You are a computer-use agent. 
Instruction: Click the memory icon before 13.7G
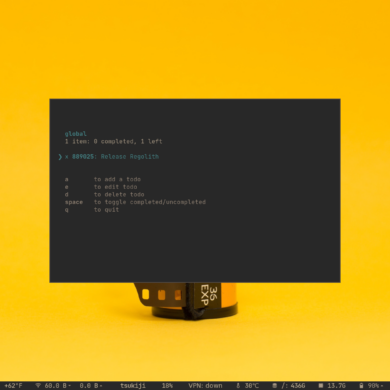pos(321,386)
